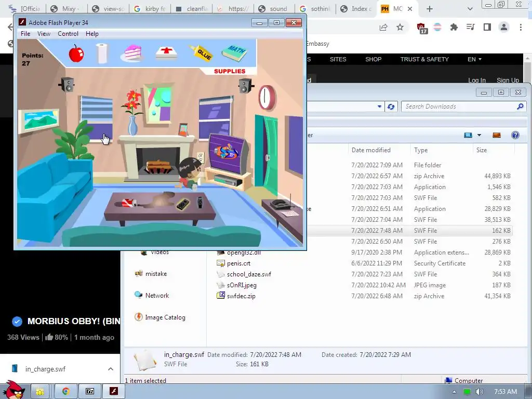Click the remote control on coffee table
This screenshot has height=399, width=532.
[x=182, y=204]
